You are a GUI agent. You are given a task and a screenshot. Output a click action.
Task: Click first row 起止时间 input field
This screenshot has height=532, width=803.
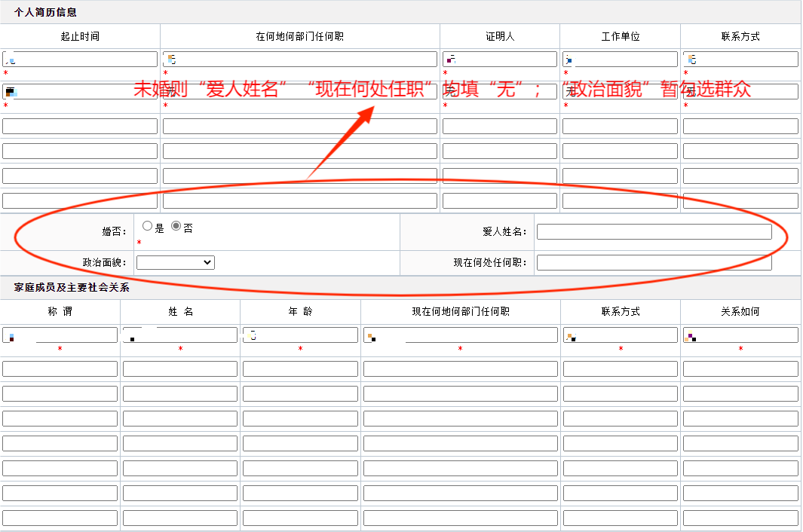click(80, 60)
